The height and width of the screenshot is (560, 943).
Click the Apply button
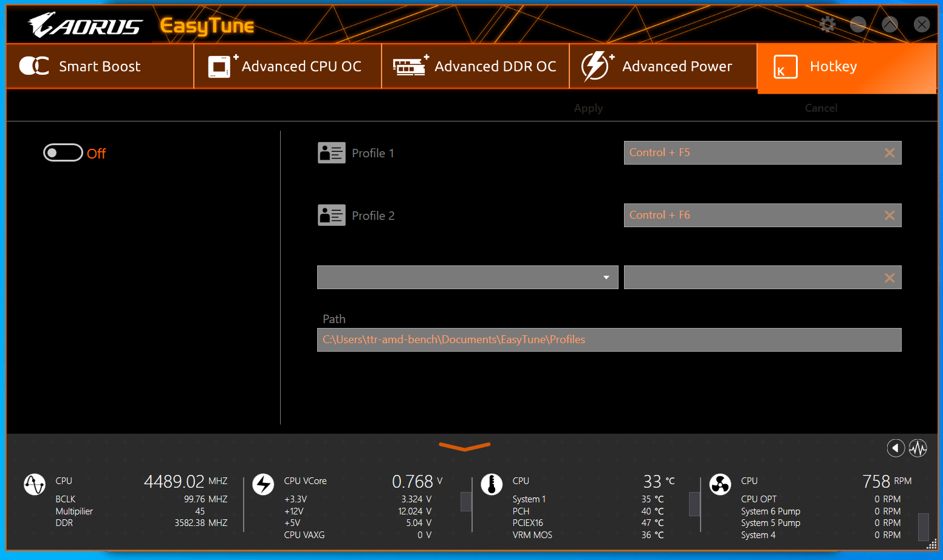pos(588,108)
